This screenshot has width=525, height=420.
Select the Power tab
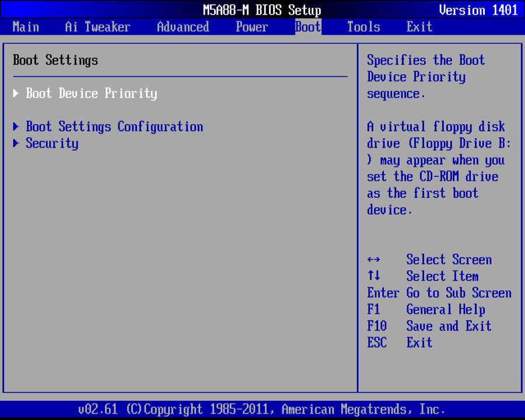[252, 27]
